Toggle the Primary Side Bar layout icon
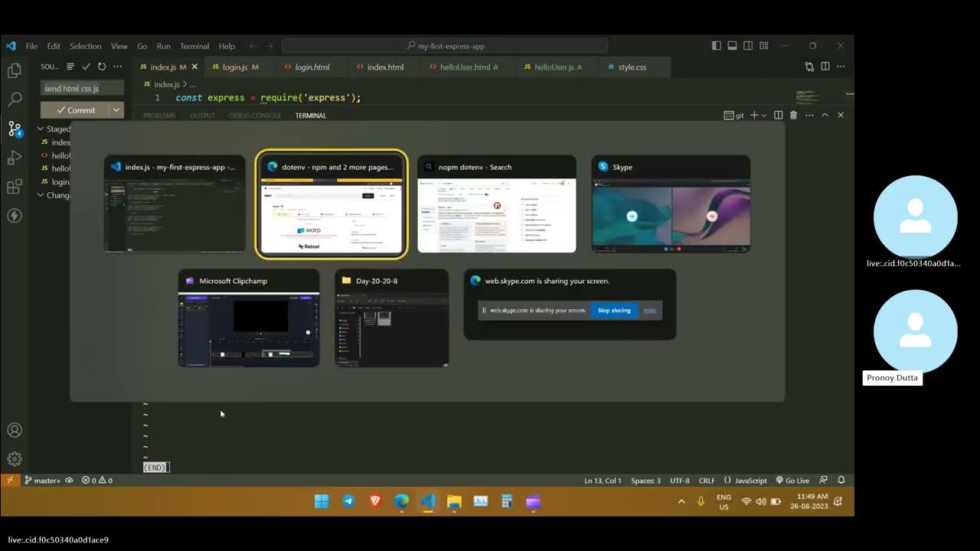Image resolution: width=980 pixels, height=551 pixels. tap(716, 46)
